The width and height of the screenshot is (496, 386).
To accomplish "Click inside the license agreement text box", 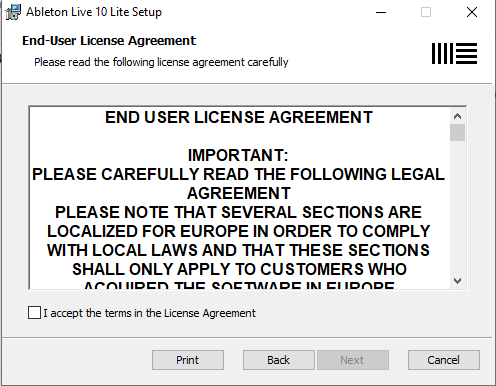I will click(x=239, y=198).
